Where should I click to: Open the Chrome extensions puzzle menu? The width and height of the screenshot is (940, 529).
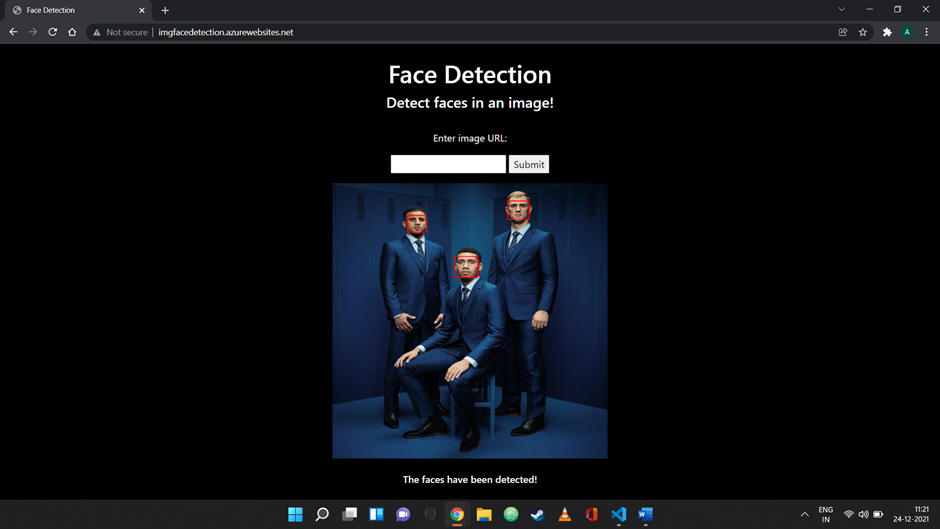pyautogui.click(x=887, y=32)
